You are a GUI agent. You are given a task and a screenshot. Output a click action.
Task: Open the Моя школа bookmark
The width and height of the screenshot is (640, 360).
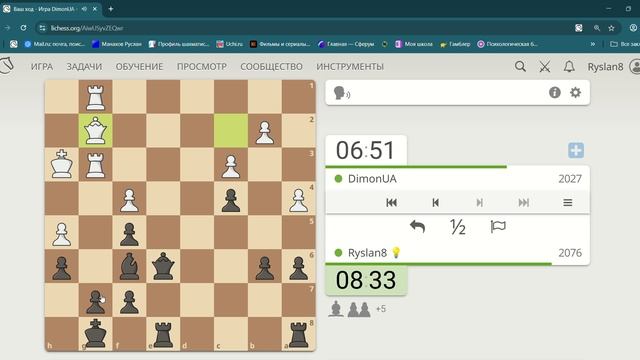(414, 44)
